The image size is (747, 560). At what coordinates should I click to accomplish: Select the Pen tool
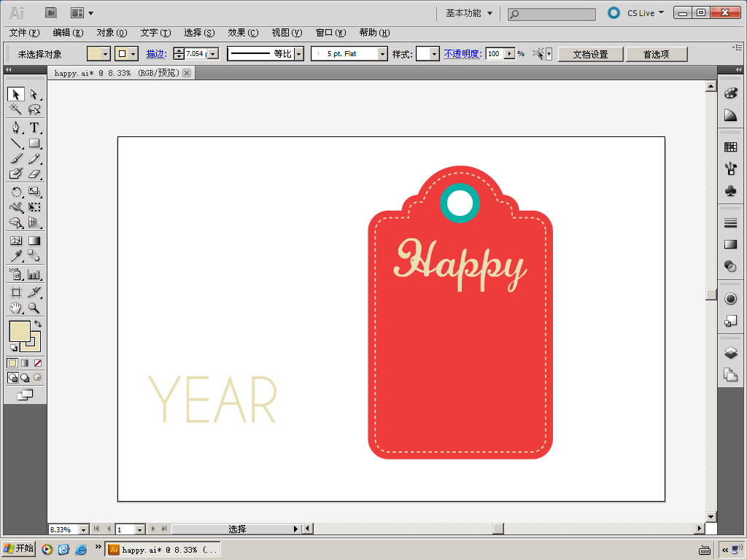[x=15, y=128]
